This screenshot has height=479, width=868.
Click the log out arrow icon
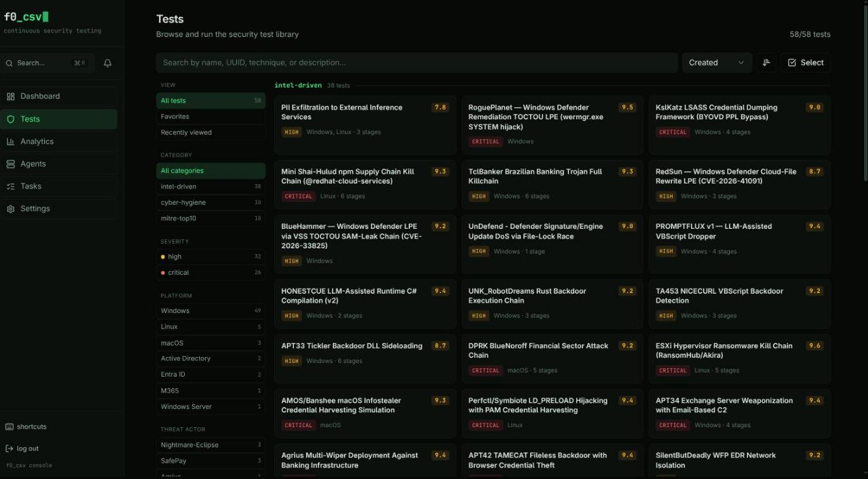click(x=9, y=449)
